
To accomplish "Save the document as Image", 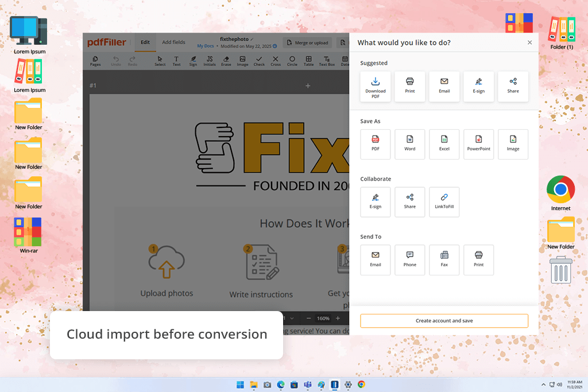I will click(x=513, y=144).
